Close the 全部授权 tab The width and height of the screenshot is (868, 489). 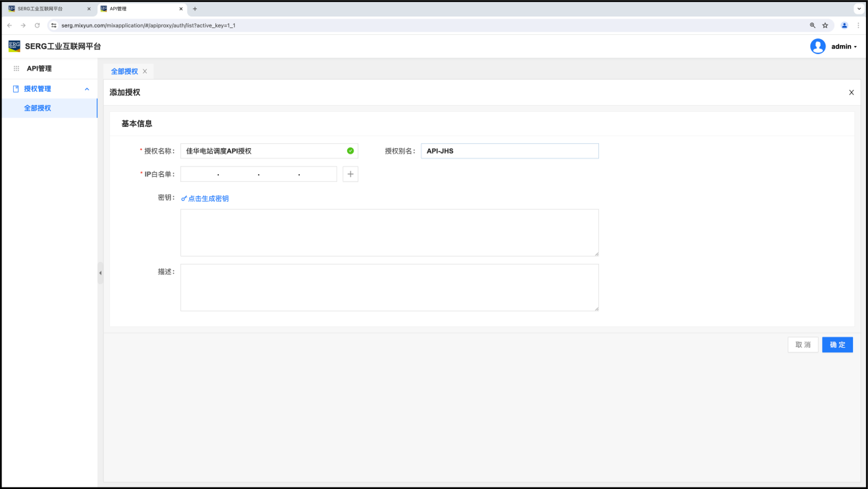145,71
